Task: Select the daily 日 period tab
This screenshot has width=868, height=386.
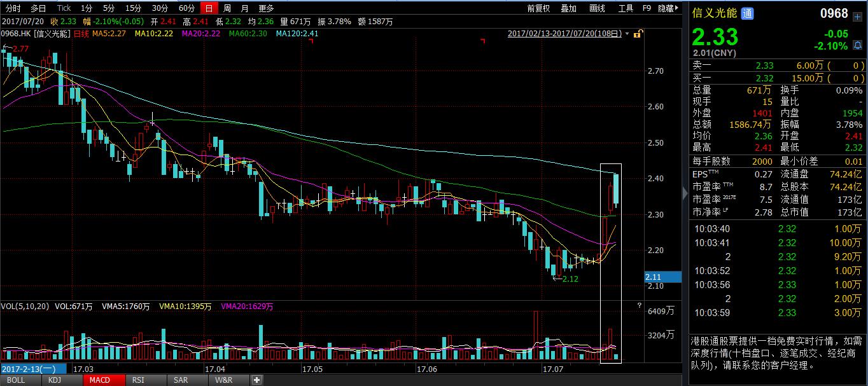Action: 209,8
